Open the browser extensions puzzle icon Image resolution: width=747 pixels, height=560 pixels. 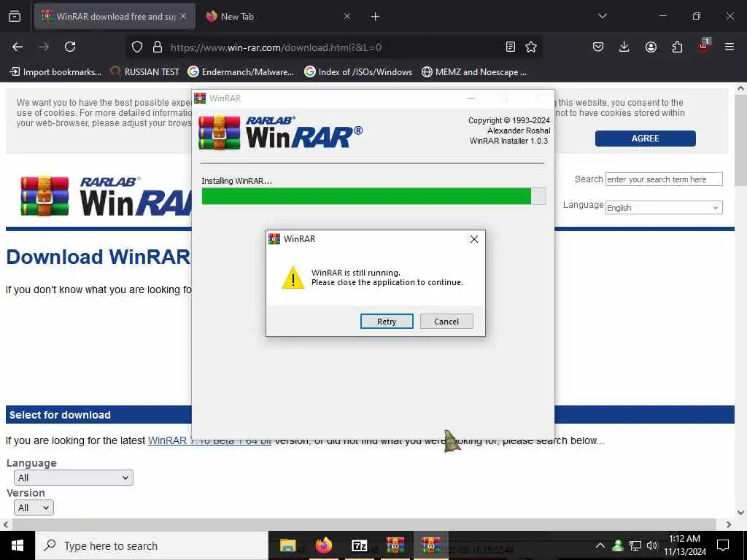click(677, 47)
